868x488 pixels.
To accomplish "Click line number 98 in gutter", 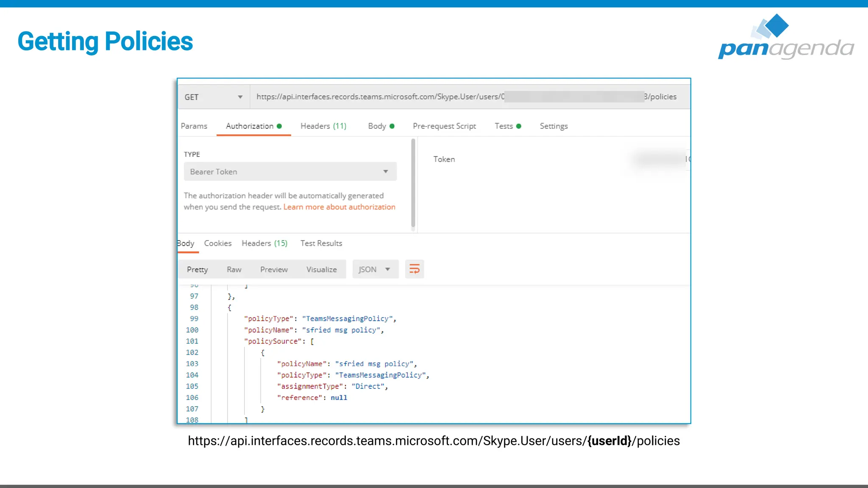I will (x=194, y=308).
